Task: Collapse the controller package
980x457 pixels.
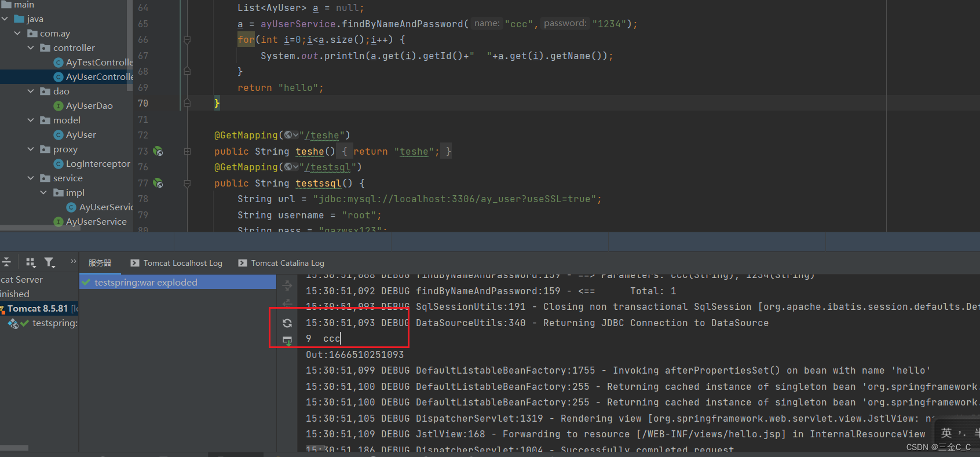Action: 31,48
